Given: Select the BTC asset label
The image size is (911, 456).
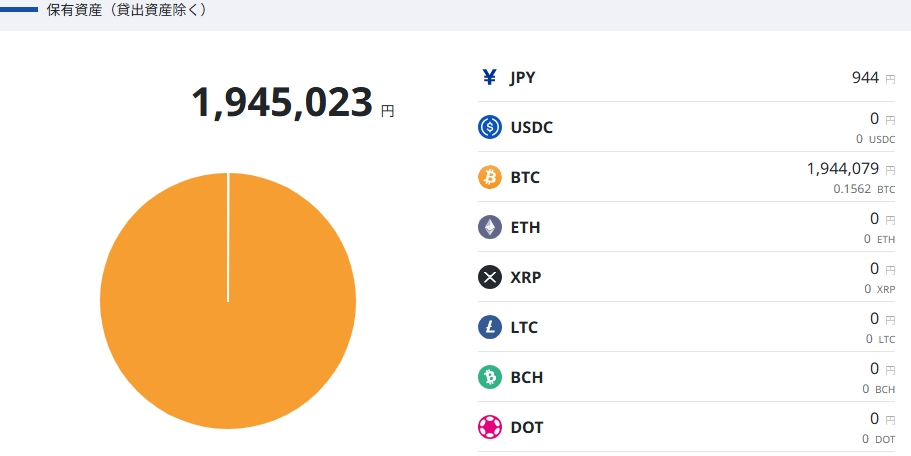Looking at the screenshot, I should [525, 178].
